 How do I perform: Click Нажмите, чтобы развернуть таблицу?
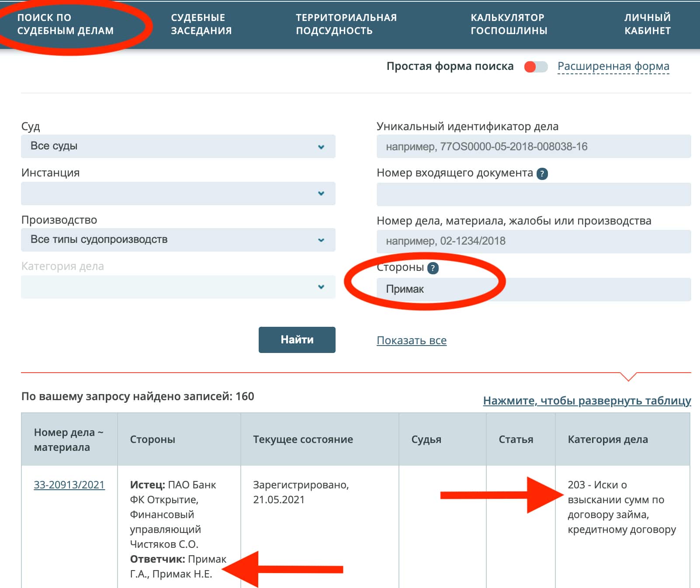pos(586,399)
